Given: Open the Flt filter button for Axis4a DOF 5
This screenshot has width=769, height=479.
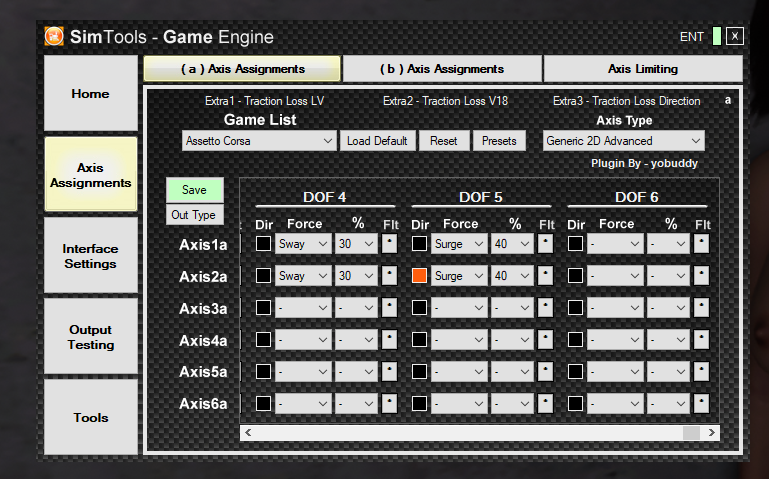Looking at the screenshot, I should click(x=545, y=339).
